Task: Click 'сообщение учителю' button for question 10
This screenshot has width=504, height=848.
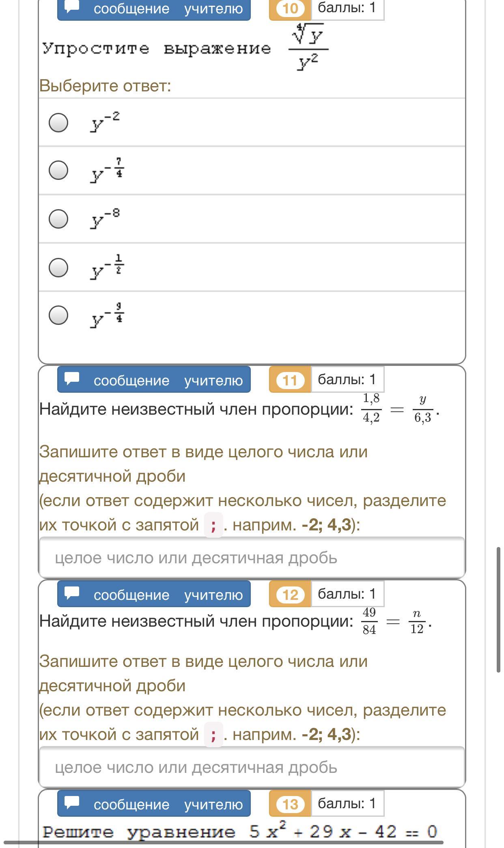Action: pos(154,9)
